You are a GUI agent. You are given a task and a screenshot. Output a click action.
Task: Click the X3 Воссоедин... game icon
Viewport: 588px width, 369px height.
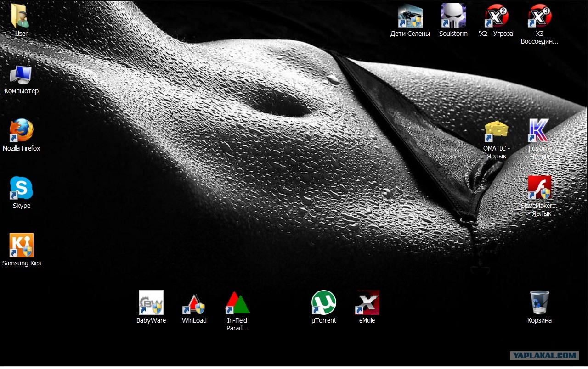point(539,17)
